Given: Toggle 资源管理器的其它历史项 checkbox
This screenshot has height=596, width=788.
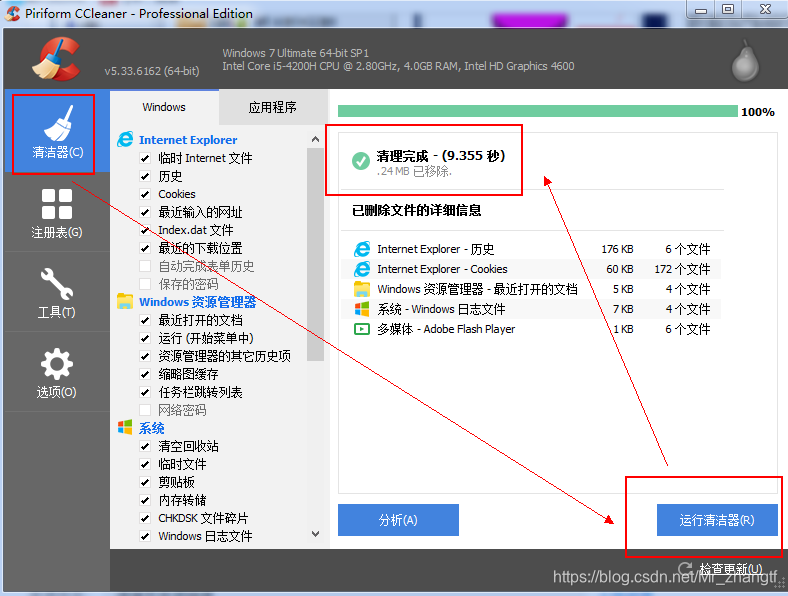Looking at the screenshot, I should (x=145, y=356).
